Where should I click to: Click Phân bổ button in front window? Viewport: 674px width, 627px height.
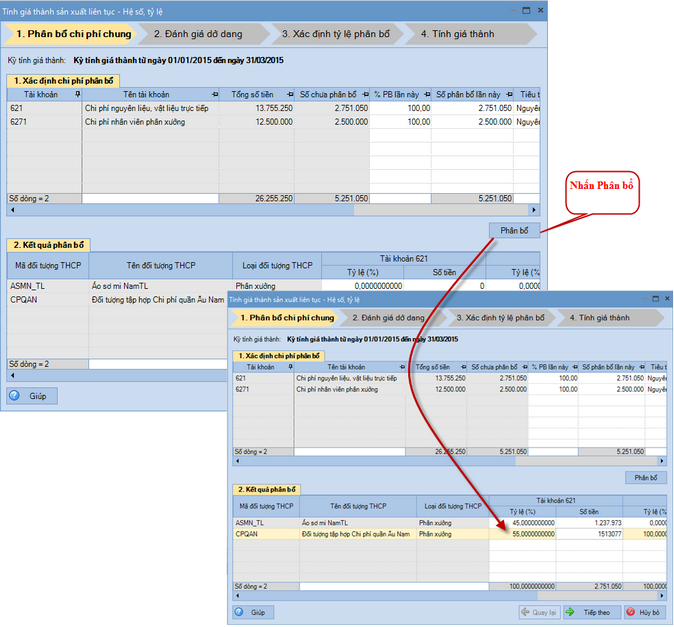[646, 477]
